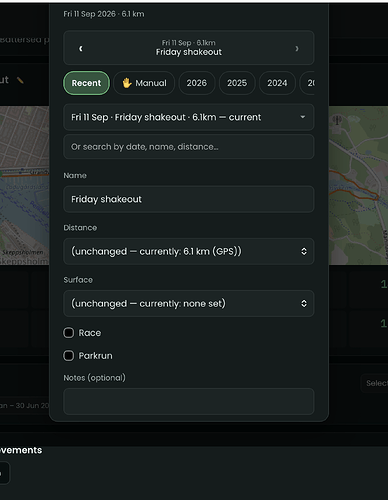388x500 pixels.
Task: Go to previous run with left arrow
Action: coord(81,49)
